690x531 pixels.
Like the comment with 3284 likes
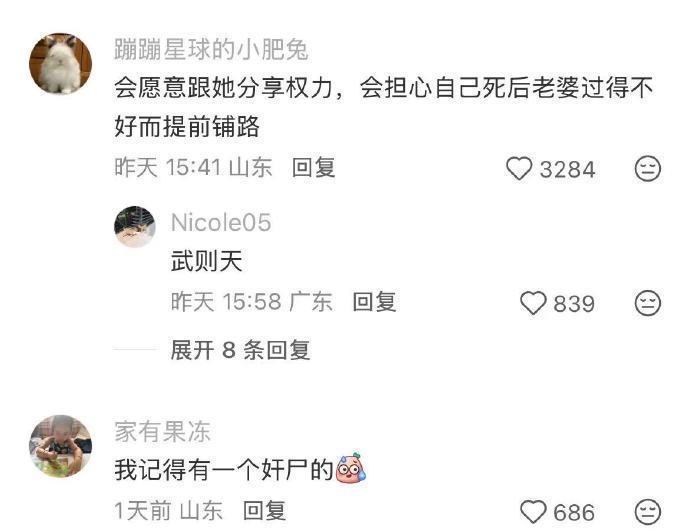tap(519, 168)
